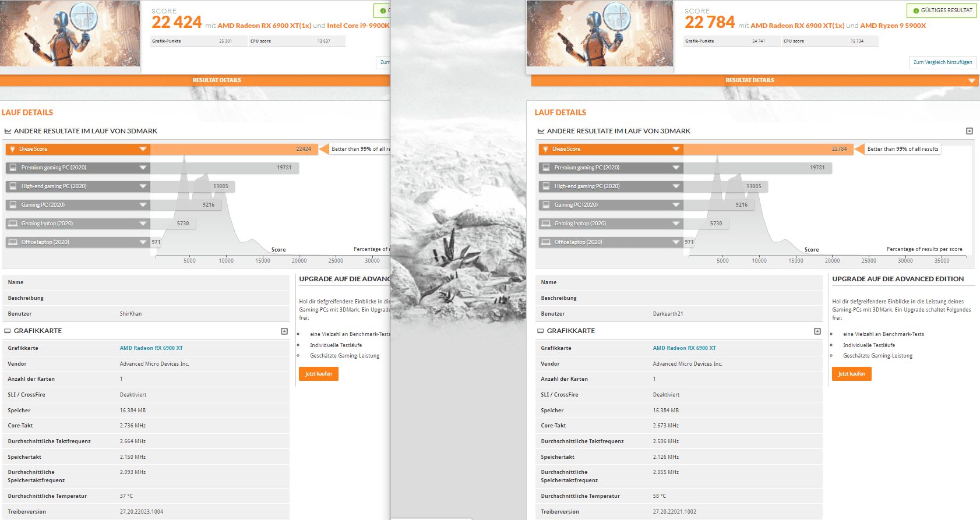Screen dimensions: 980x520
Task: Click card icon beside GRAFIKKARTE heading in ShirKhan's result
Action: pyautogui.click(x=8, y=331)
